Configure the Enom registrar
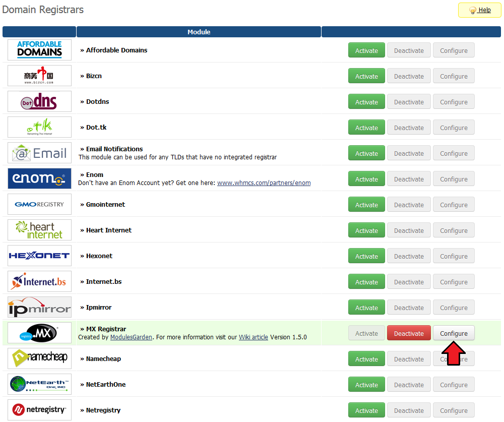This screenshot has height=422, width=504. click(x=454, y=179)
